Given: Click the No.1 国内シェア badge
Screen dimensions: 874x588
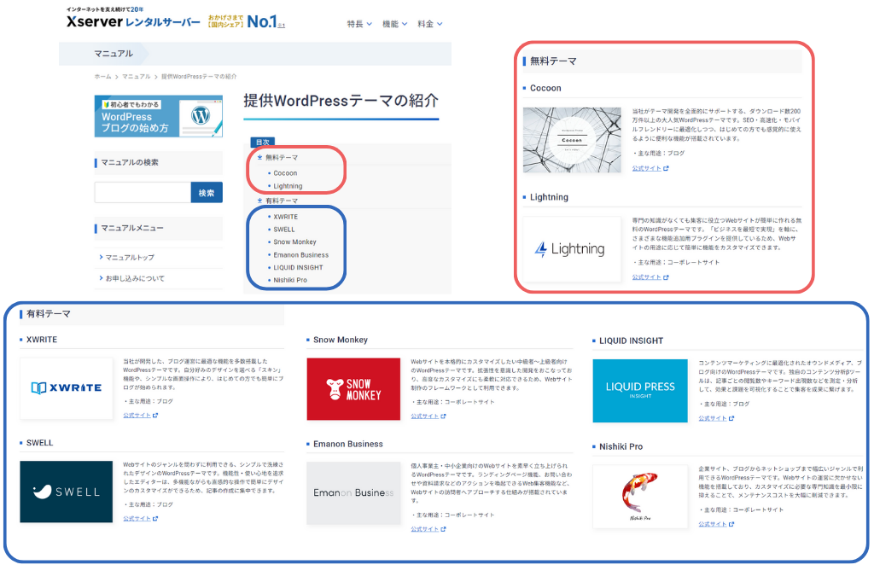Looking at the screenshot, I should 246,21.
